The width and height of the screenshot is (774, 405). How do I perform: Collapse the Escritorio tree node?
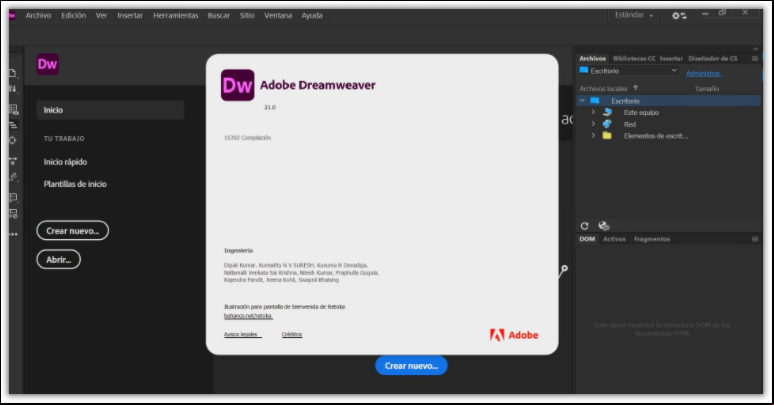[x=582, y=101]
